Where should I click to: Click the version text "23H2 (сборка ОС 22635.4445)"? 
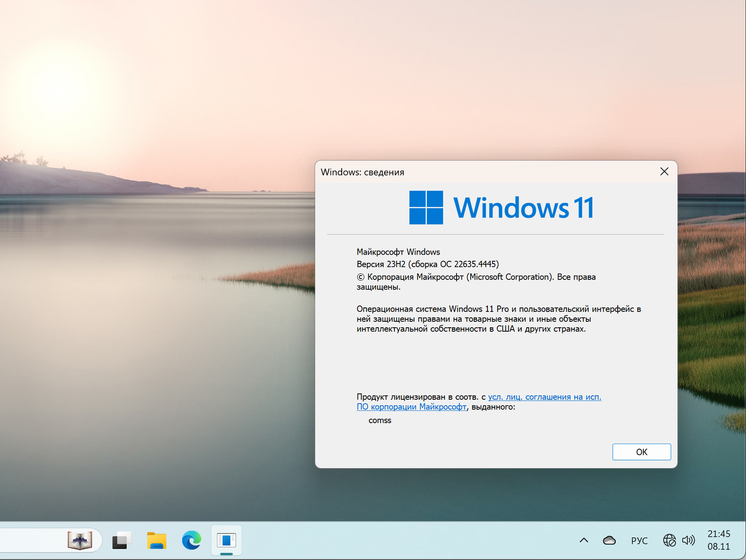(428, 264)
